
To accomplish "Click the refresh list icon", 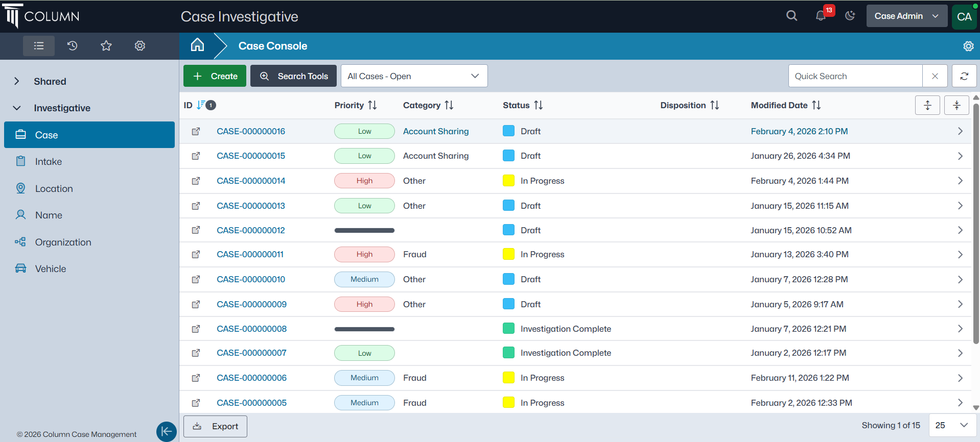I will tap(964, 76).
